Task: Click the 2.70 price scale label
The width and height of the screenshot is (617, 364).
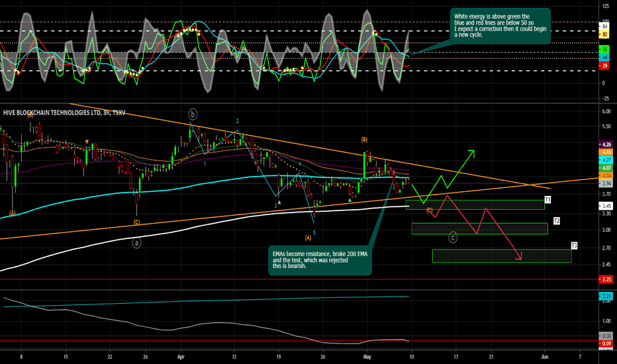Action: 606,248
